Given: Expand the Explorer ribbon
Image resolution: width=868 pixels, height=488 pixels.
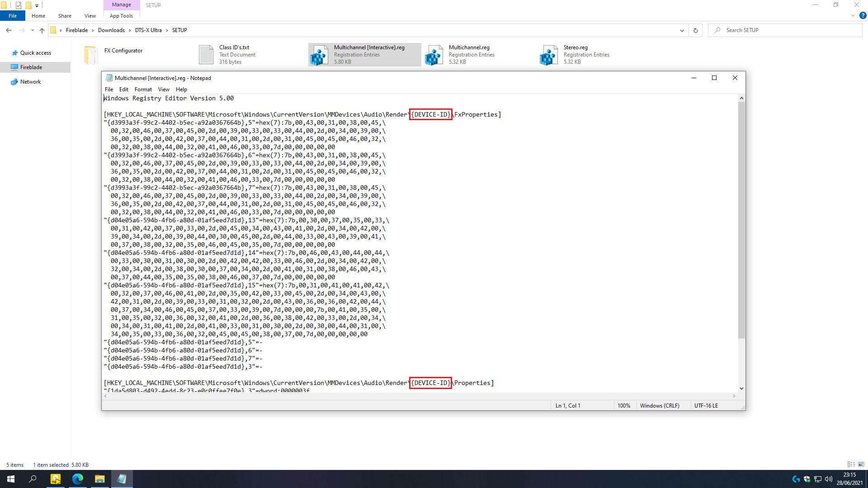Looking at the screenshot, I should pyautogui.click(x=853, y=15).
